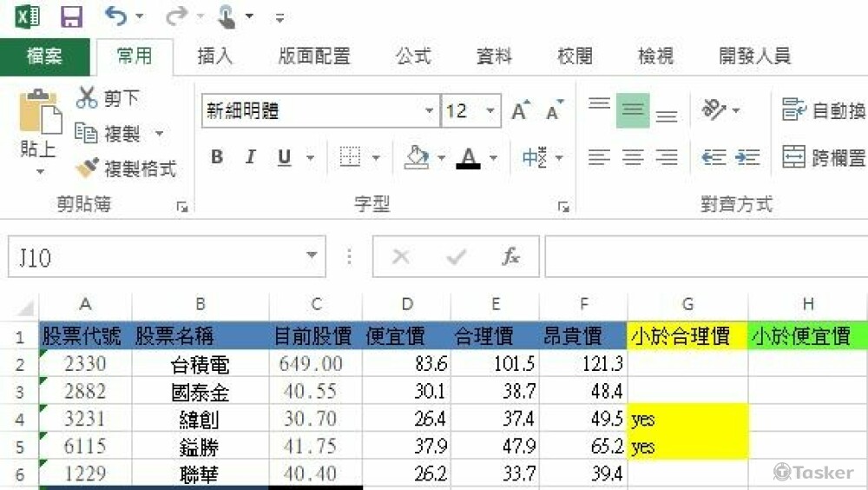The height and width of the screenshot is (490, 868).
Task: Toggle Italic formatting
Action: (251, 157)
